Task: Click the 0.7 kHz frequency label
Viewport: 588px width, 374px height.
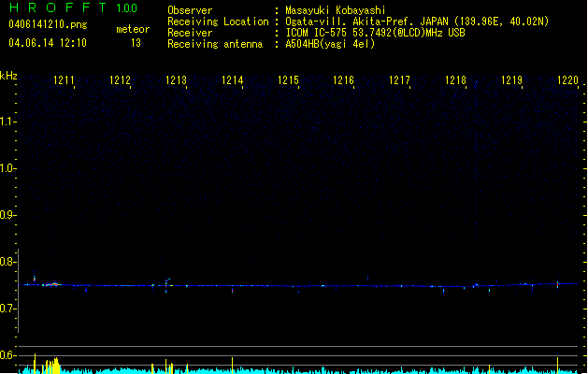Action: click(x=7, y=309)
